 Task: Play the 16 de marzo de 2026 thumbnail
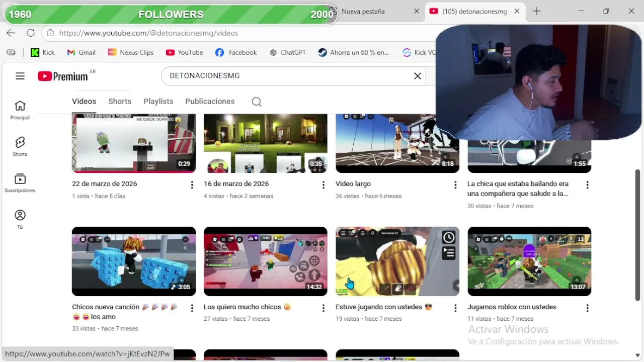266,143
